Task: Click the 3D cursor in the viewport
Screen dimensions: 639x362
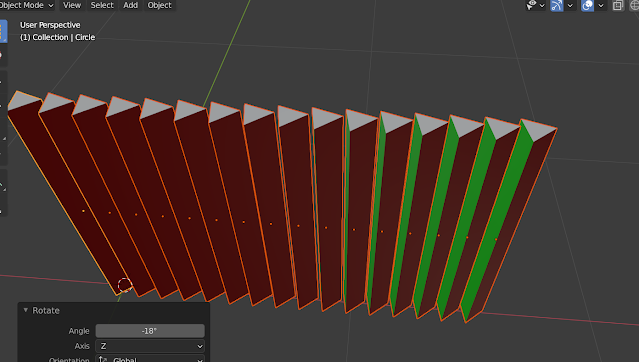Action: (125, 285)
